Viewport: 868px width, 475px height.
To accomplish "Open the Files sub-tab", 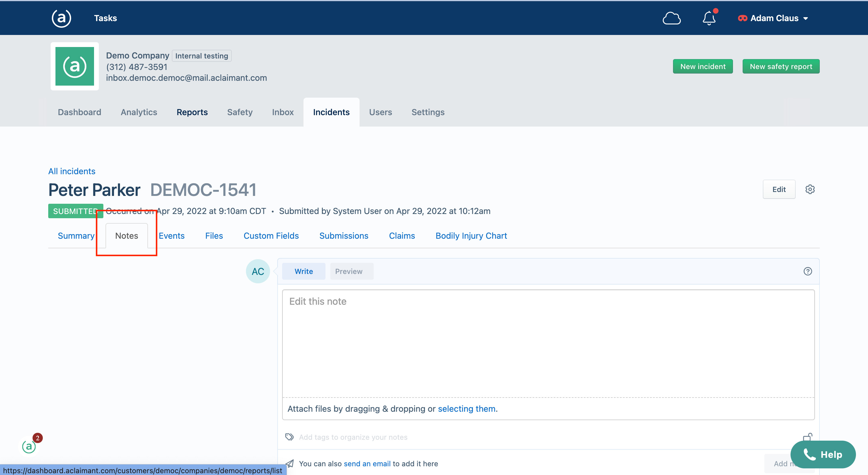I will click(214, 236).
